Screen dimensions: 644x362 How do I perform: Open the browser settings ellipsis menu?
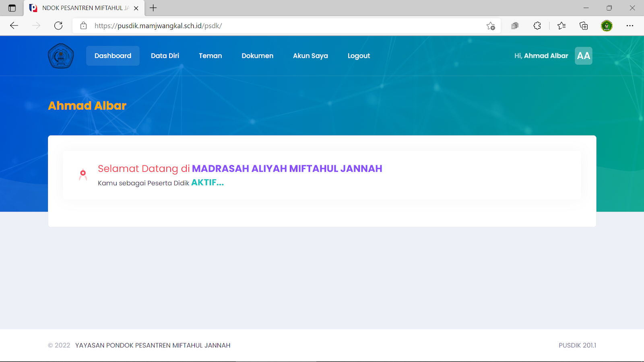[x=630, y=26]
